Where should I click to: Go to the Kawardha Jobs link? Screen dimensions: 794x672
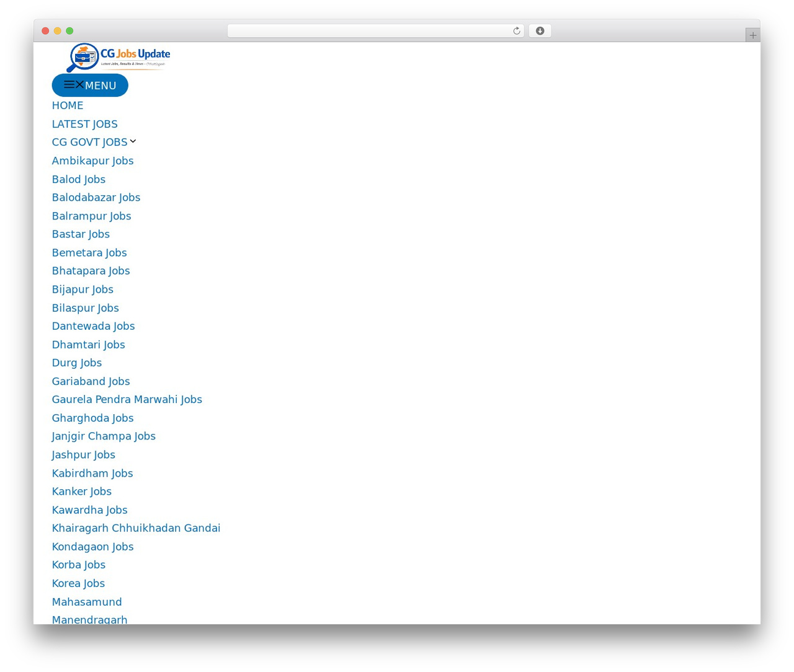click(x=89, y=510)
